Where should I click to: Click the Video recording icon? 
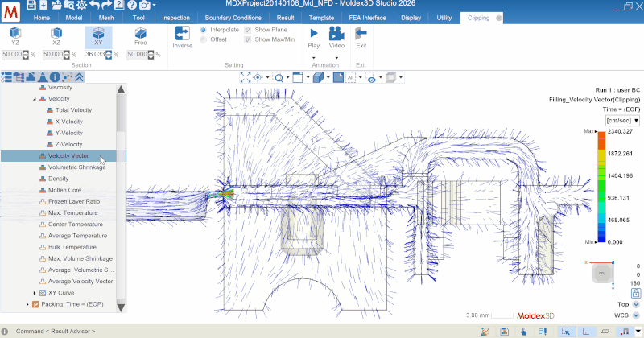pyautogui.click(x=336, y=36)
